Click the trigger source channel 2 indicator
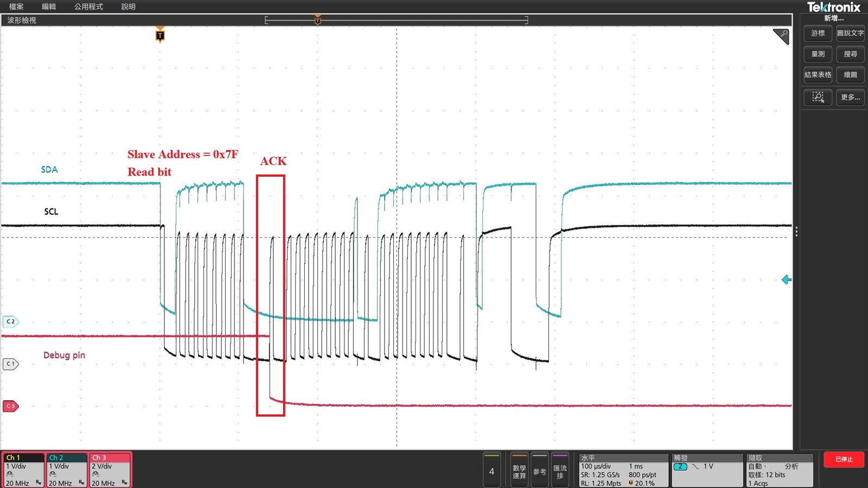 (x=680, y=467)
